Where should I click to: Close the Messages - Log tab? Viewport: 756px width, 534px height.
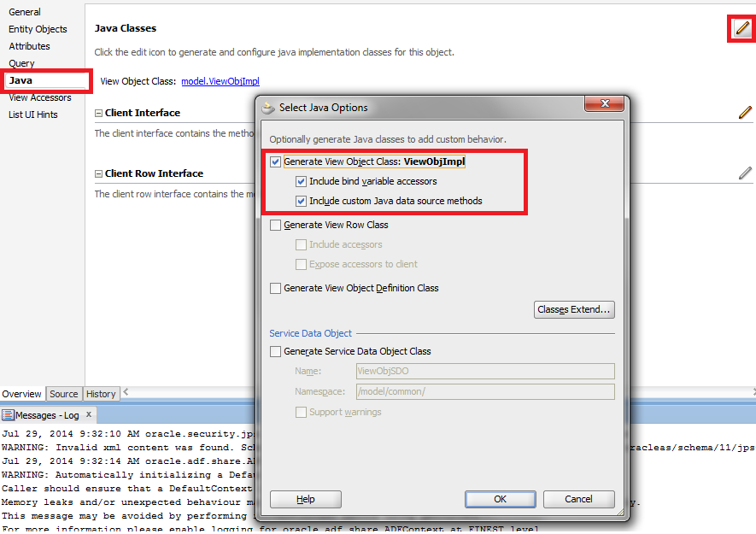tap(89, 414)
